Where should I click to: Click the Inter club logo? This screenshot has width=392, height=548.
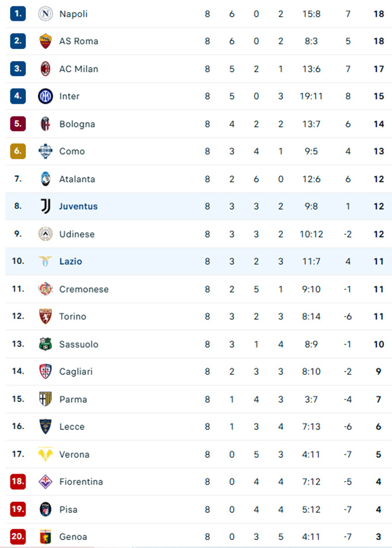pyautogui.click(x=45, y=96)
